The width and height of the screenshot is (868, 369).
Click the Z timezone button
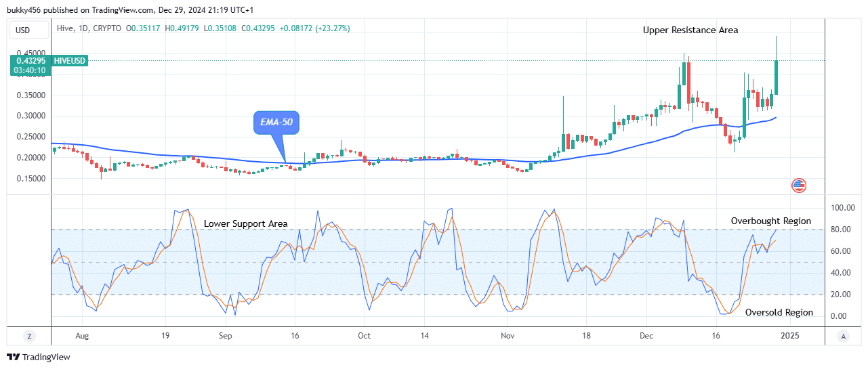[29, 336]
